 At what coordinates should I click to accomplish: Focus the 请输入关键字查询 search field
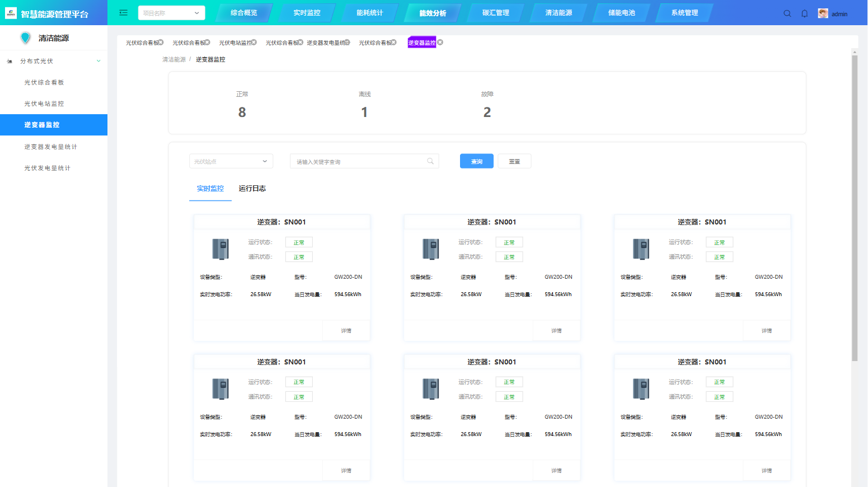coord(358,162)
